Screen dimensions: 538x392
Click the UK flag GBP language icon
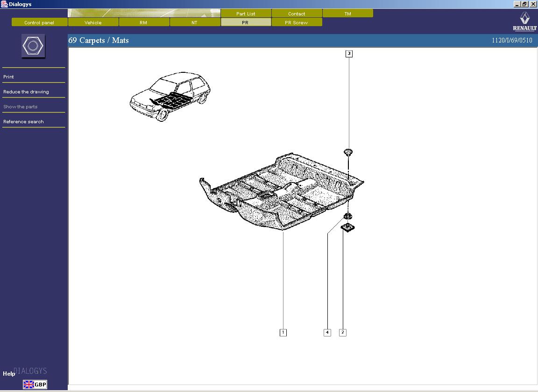[35, 385]
